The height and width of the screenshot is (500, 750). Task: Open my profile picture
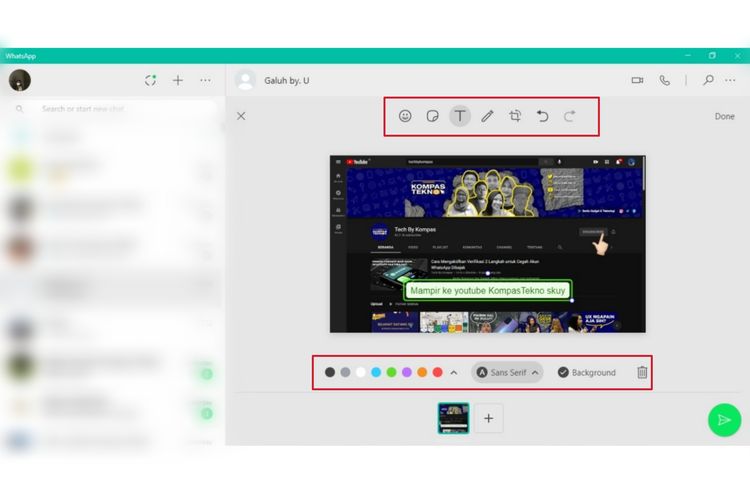pos(20,80)
